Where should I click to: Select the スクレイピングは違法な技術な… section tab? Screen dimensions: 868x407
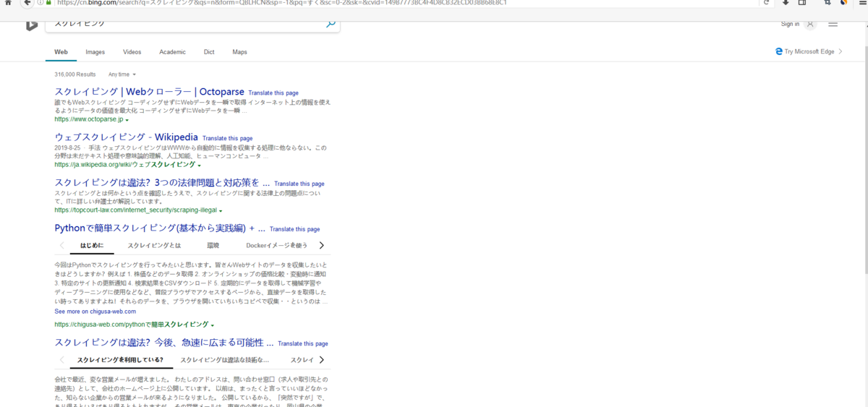coord(224,359)
